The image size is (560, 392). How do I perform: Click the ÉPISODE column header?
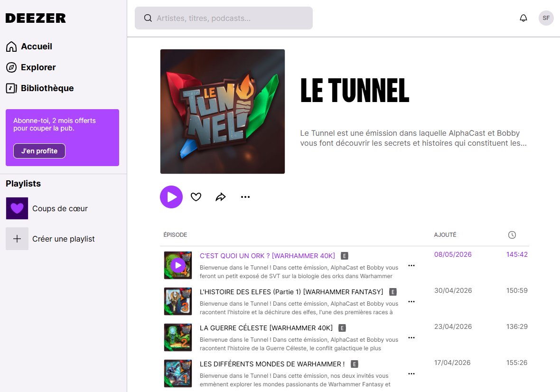tap(176, 235)
